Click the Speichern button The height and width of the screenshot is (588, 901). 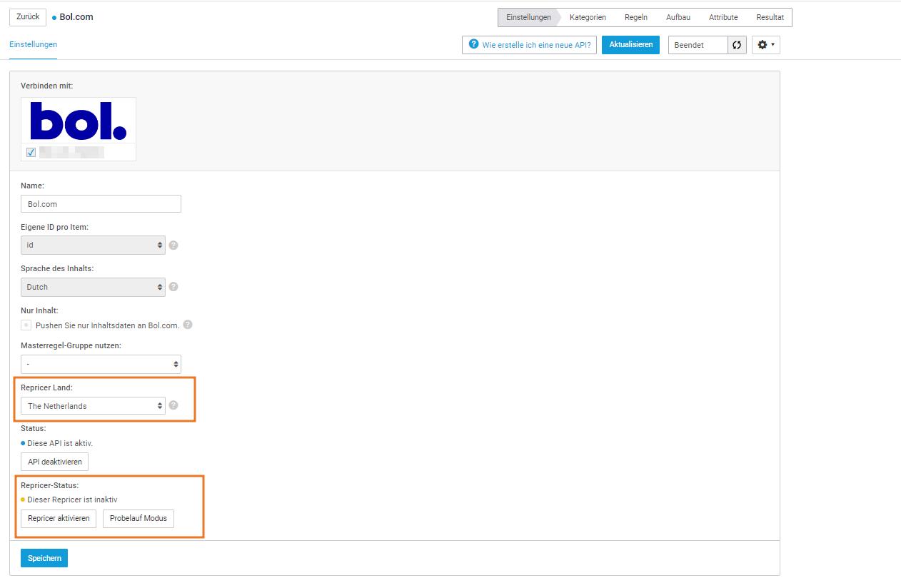pyautogui.click(x=44, y=558)
